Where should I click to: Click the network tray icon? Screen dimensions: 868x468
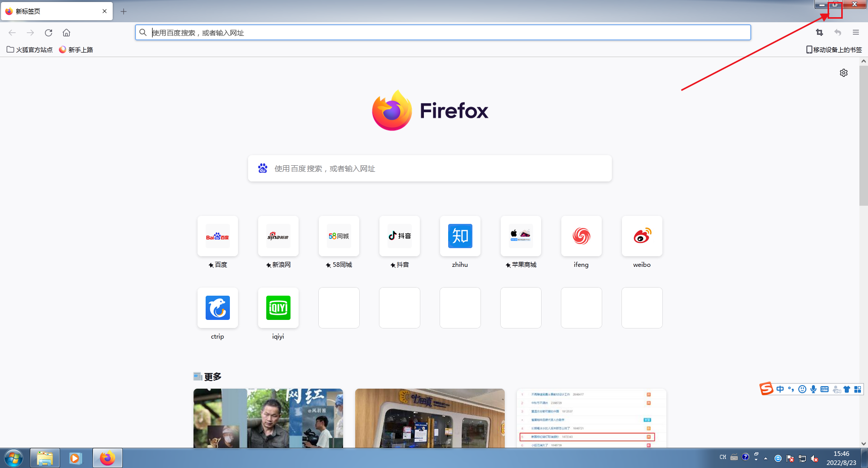point(802,458)
